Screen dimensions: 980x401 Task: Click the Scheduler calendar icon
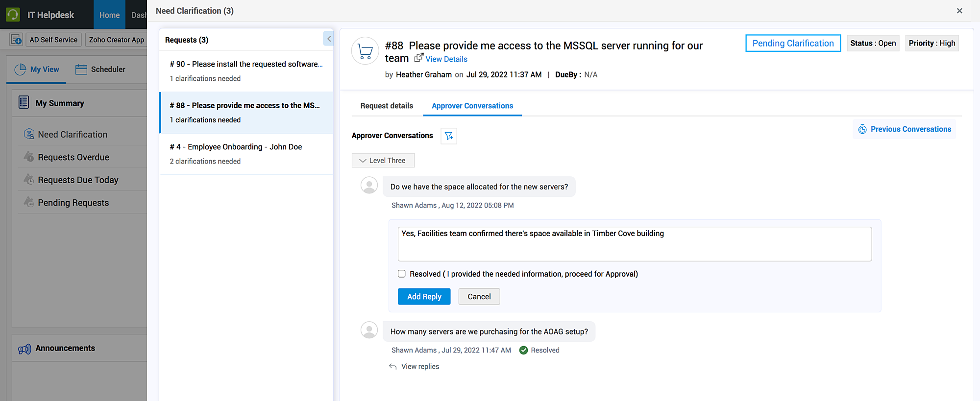(81, 70)
